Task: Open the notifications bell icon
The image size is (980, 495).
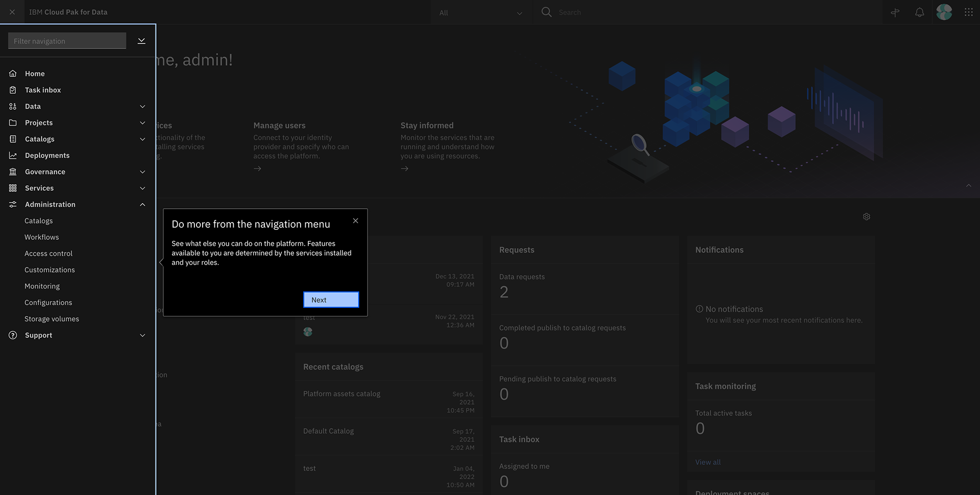Action: pyautogui.click(x=919, y=12)
